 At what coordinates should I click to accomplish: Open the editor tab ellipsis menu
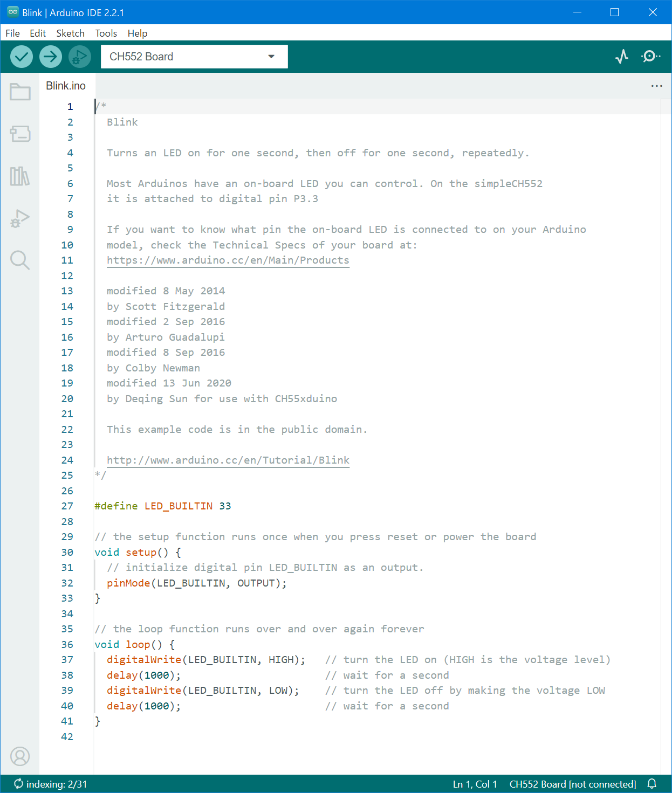click(656, 86)
